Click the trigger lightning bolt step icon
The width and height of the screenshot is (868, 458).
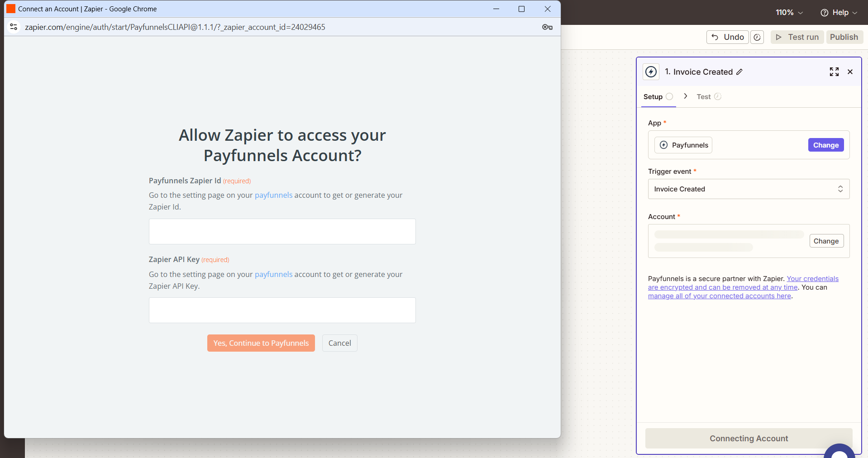651,72
